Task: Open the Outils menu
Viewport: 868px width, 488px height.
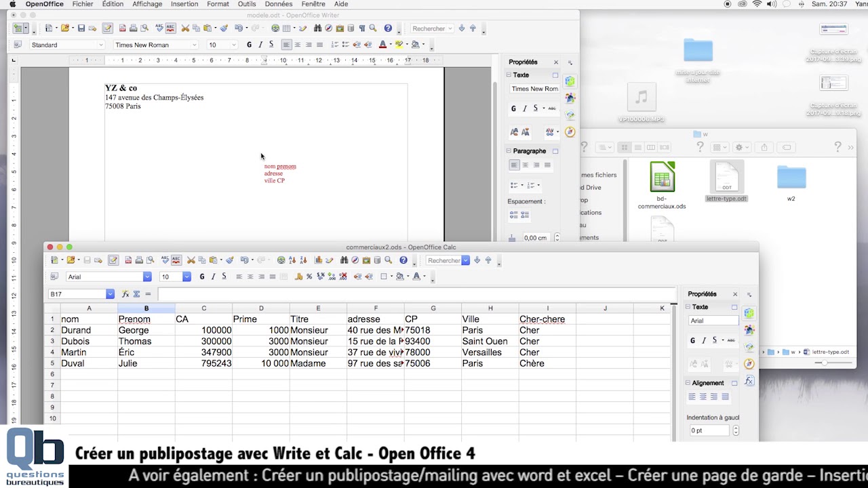Action: (247, 4)
